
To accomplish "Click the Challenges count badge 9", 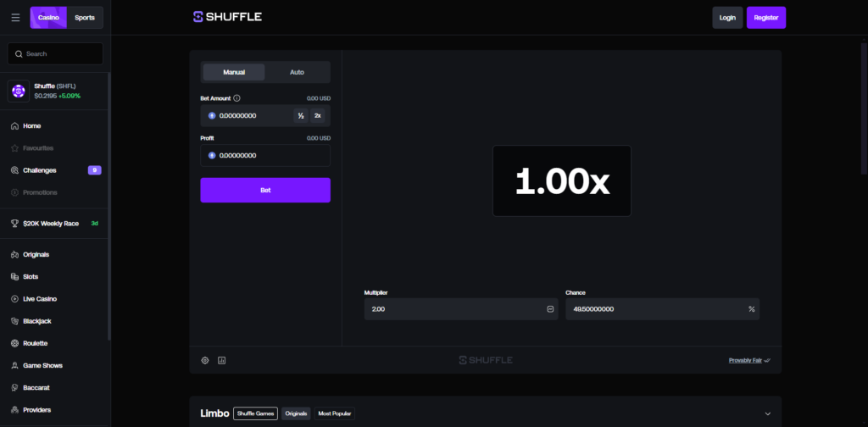I will pyautogui.click(x=95, y=170).
